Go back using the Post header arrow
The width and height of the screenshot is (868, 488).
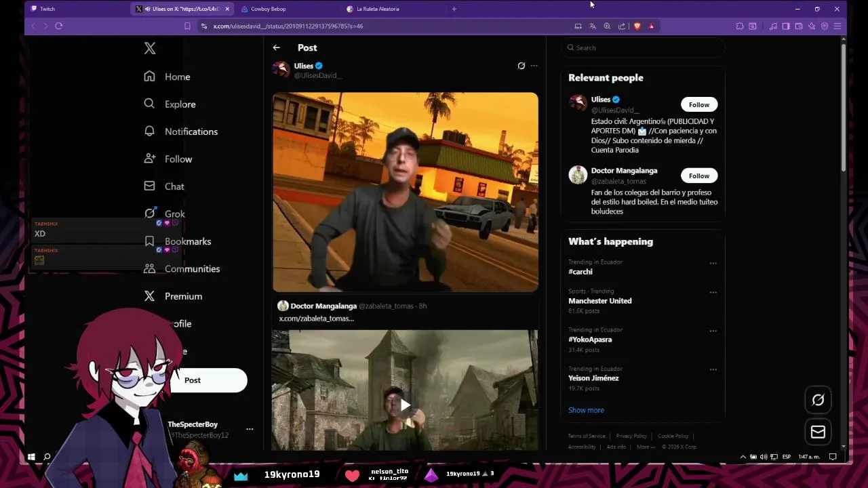click(276, 47)
